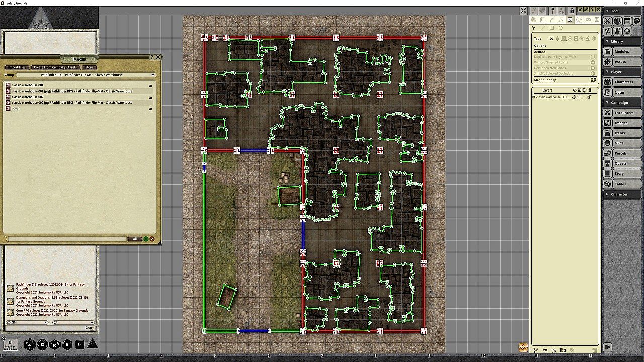
Task: Toggle all-layers visibility eye in Layers header
Action: (575, 90)
